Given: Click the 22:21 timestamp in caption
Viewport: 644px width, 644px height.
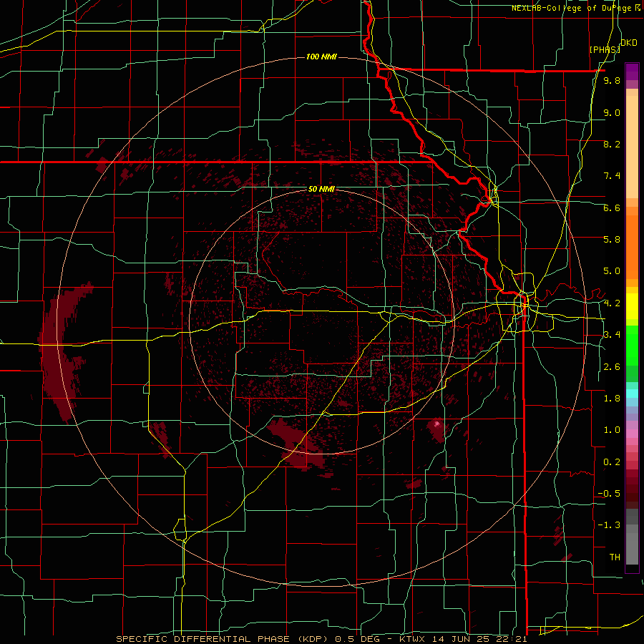Looking at the screenshot, I should click(511, 639).
